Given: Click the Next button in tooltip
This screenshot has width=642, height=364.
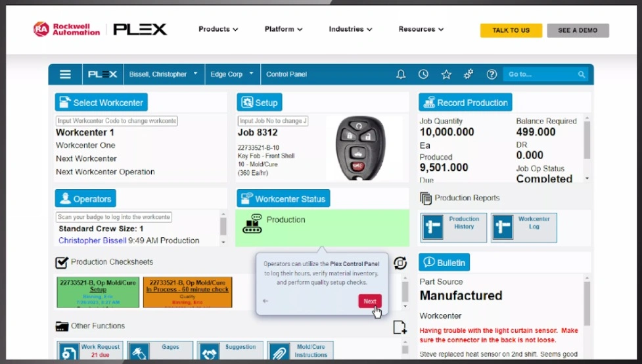Looking at the screenshot, I should click(370, 301).
